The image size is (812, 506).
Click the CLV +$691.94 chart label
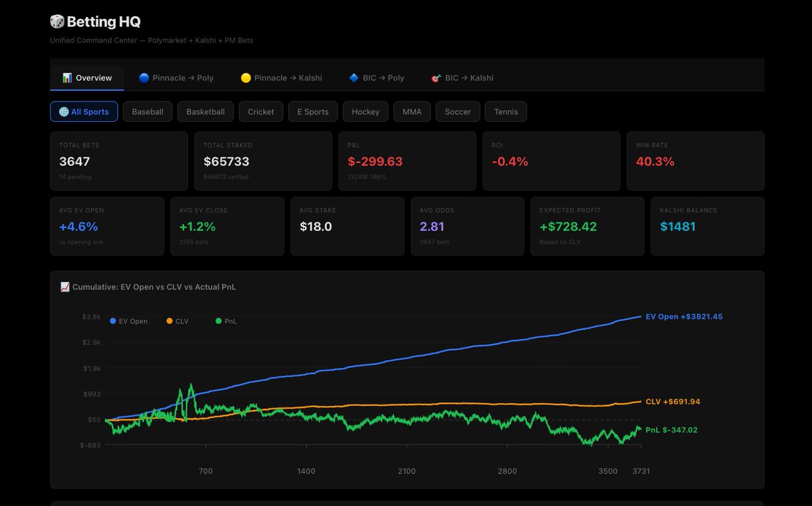pyautogui.click(x=673, y=402)
